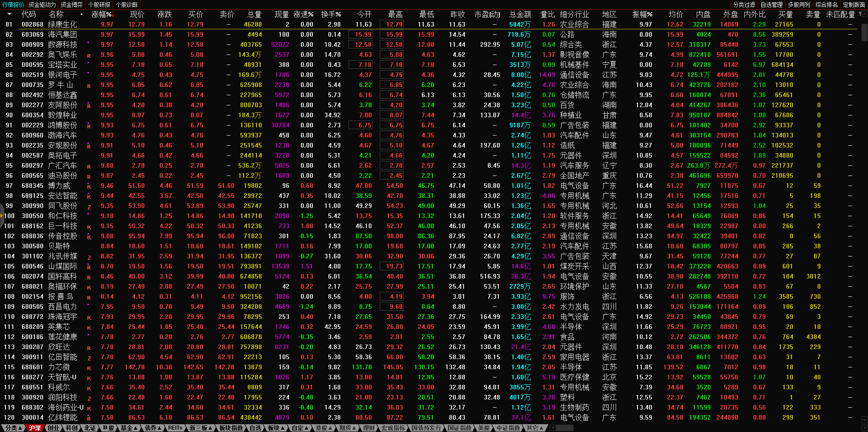Sort by the 涨幅% column header
The width and height of the screenshot is (868, 432).
(102, 15)
